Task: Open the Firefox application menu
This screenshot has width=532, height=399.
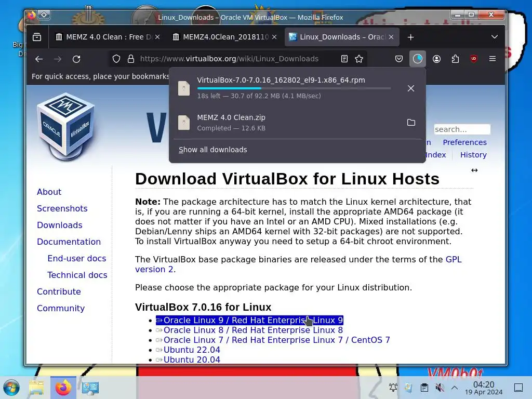Action: click(x=493, y=59)
